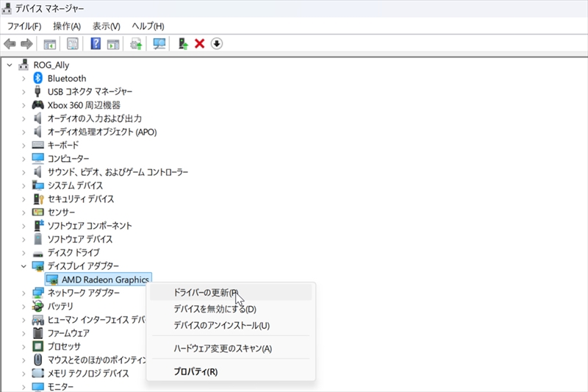Expand the ソフトウェア コンポーネント category
The width and height of the screenshot is (588, 392).
tap(24, 226)
